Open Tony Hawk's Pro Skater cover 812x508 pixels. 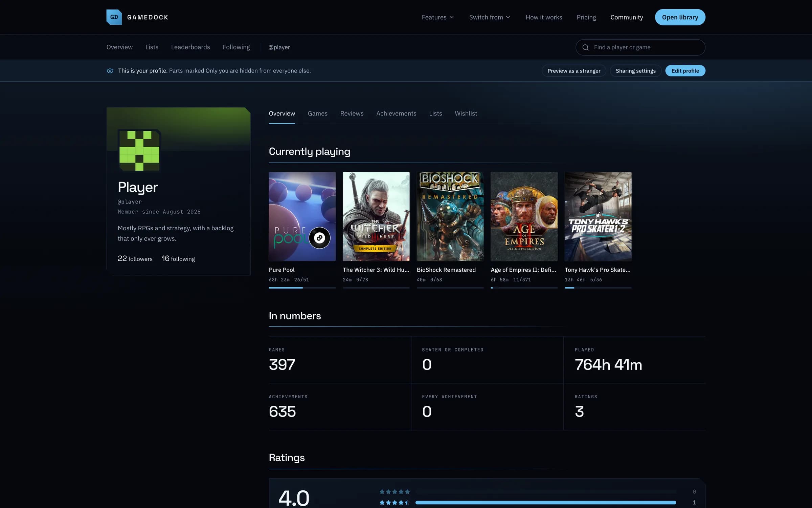click(x=598, y=216)
